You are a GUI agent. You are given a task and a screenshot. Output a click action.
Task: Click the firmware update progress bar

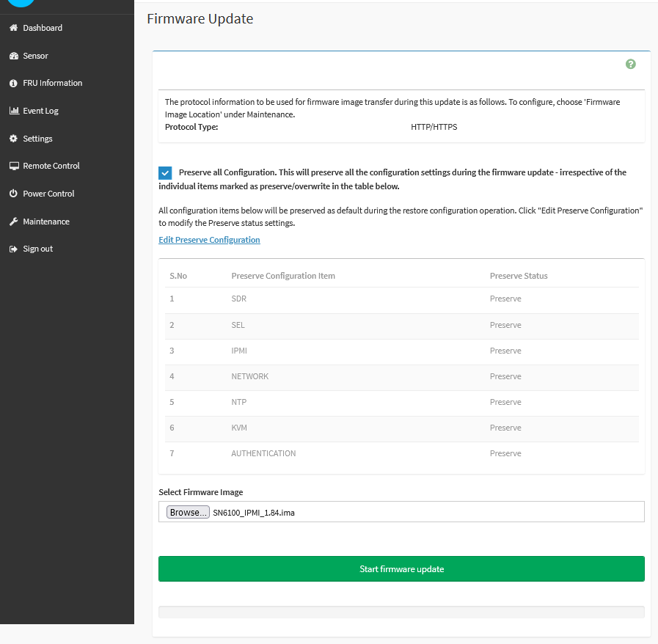[401, 612]
